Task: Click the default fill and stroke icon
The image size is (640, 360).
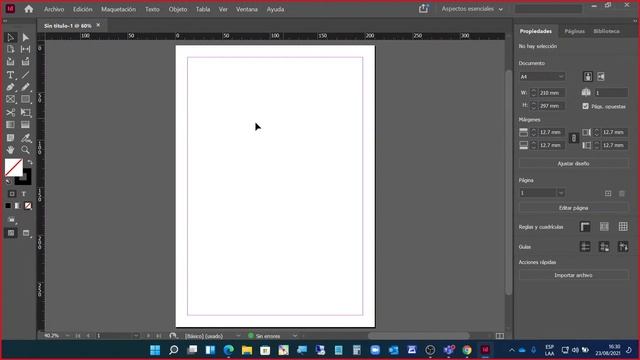Action: tap(8, 181)
